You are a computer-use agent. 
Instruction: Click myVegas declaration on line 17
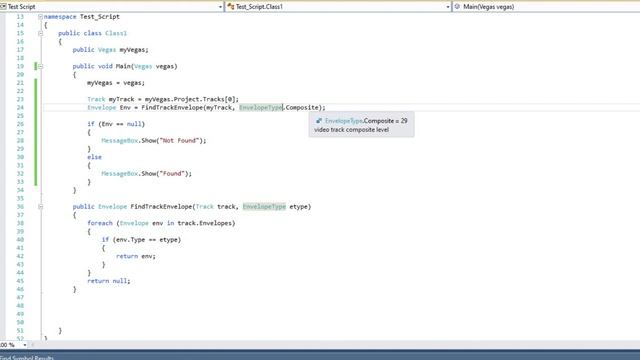point(133,50)
